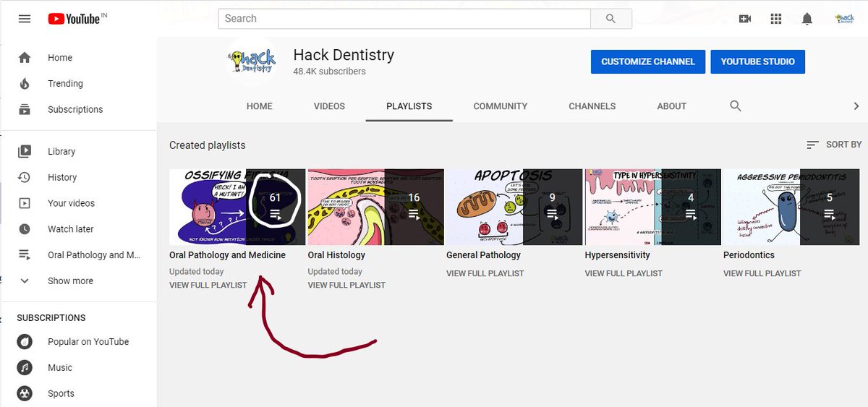
Task: Click the Oral Pathology and Medicine title
Action: click(227, 255)
